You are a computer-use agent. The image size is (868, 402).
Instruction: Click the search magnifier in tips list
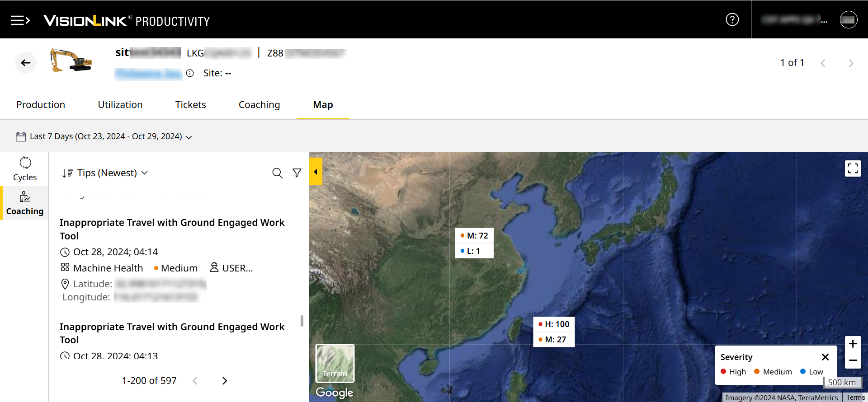point(277,173)
